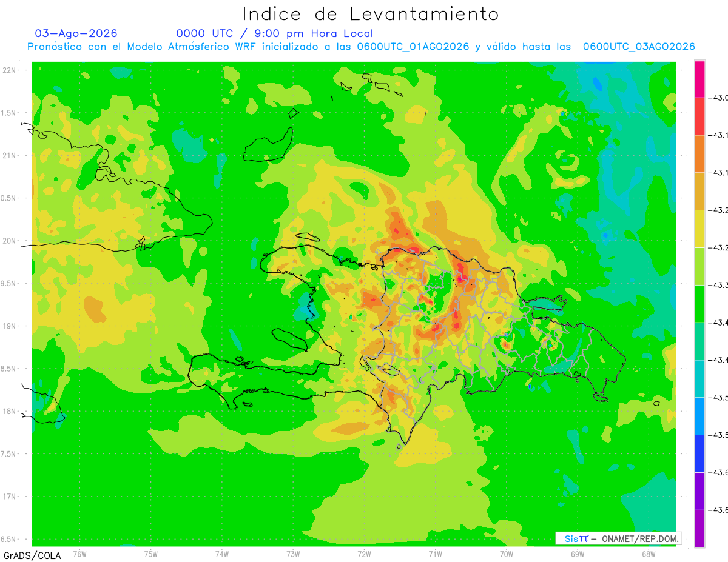Select the light blue swatch in the color bar
Viewport: 728px width, 562px height.
[699, 416]
